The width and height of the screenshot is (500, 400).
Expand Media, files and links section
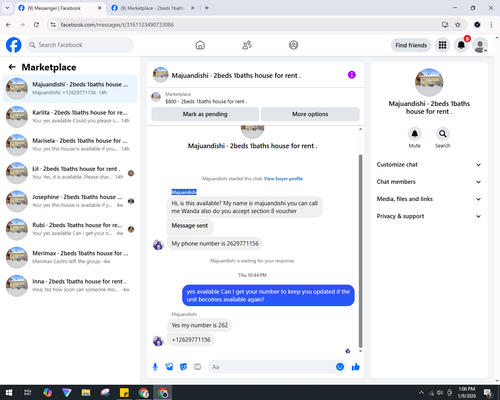[x=429, y=199]
